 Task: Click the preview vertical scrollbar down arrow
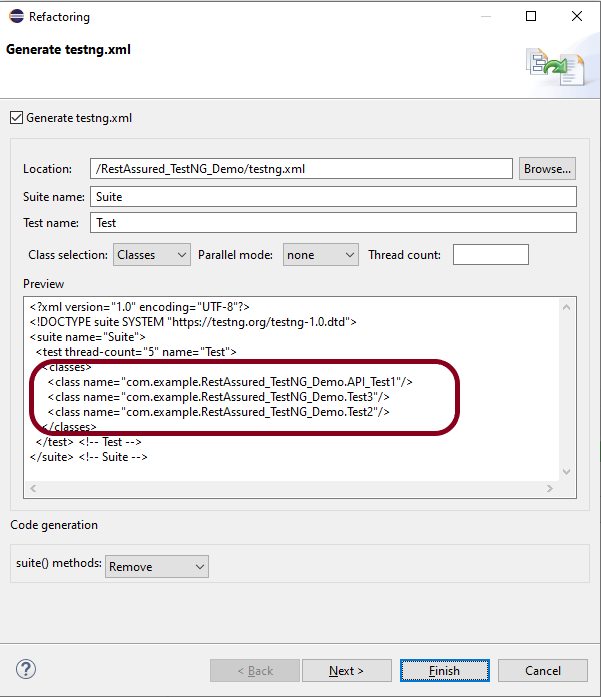click(567, 472)
